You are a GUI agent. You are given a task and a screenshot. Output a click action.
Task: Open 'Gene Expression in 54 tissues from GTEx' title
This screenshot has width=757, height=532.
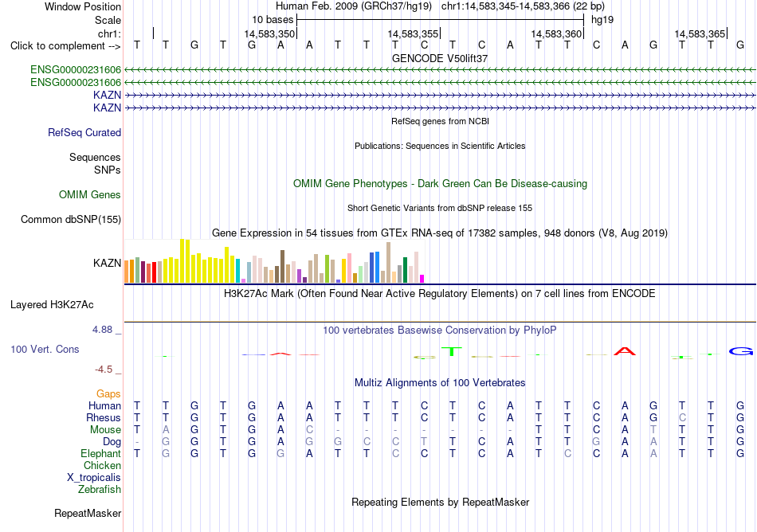[x=440, y=233]
